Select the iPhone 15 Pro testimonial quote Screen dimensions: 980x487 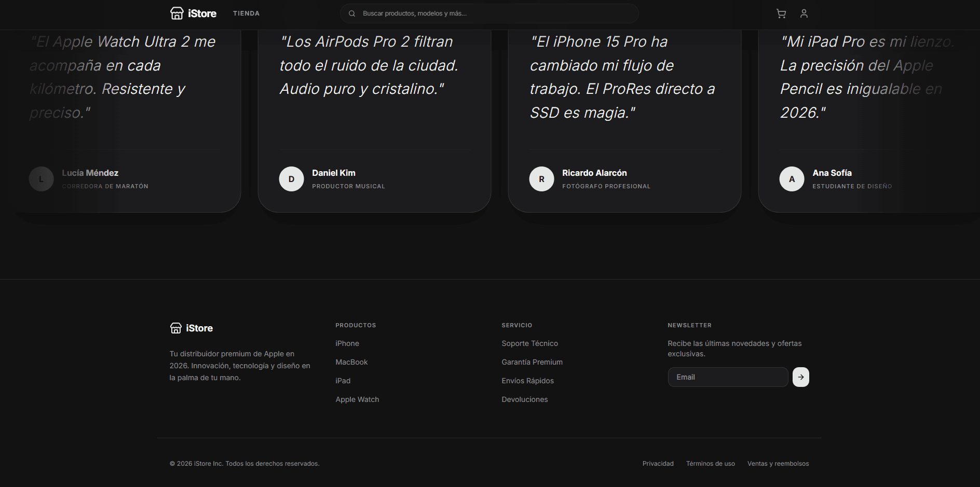pos(622,77)
